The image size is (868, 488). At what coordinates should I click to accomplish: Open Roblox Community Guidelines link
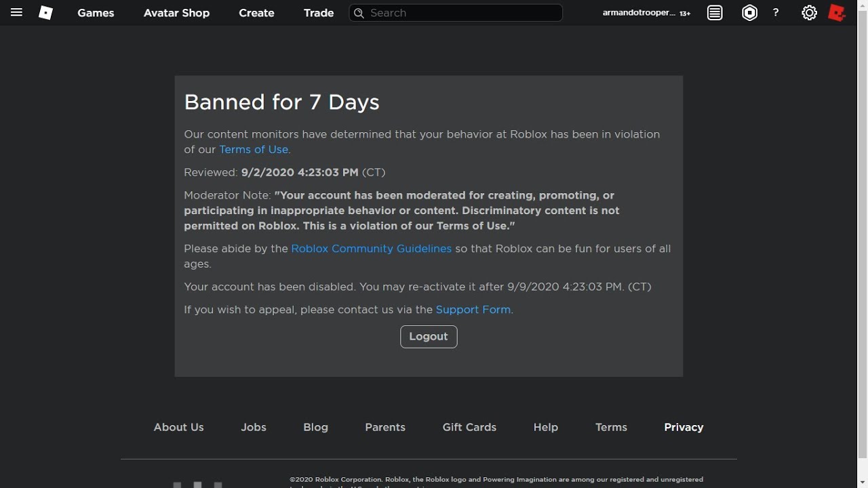click(371, 248)
